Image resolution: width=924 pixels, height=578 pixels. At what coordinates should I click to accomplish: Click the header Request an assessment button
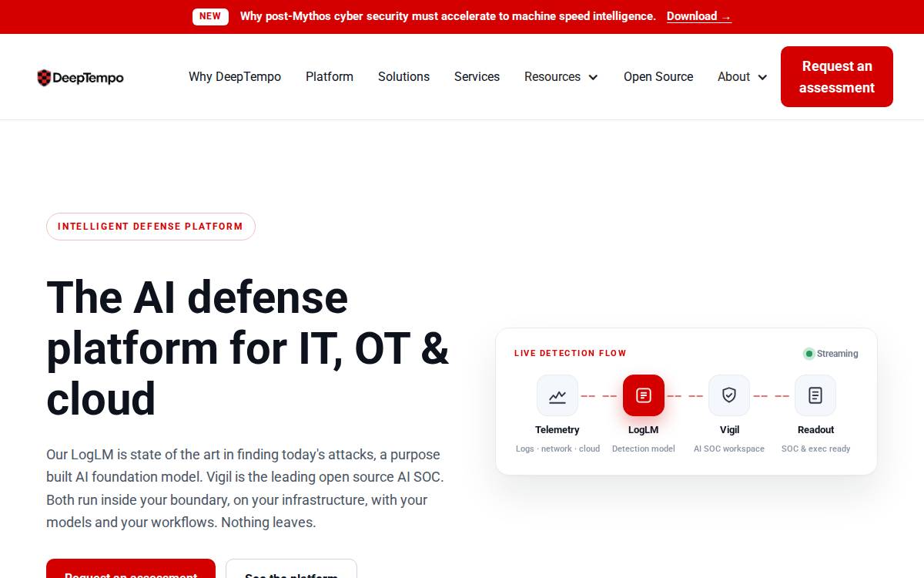tap(837, 76)
